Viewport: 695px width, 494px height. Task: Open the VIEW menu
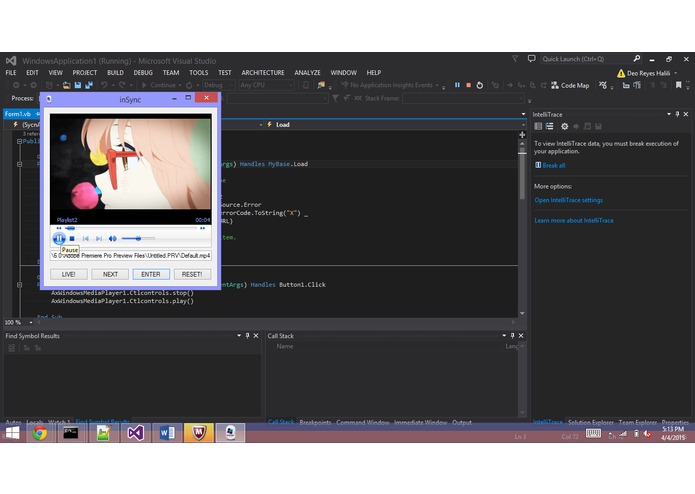point(55,73)
